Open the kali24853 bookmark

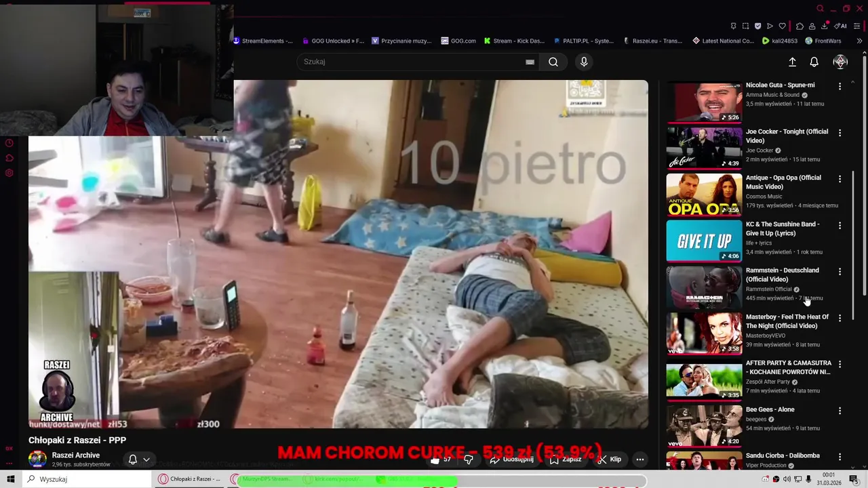[x=780, y=41]
